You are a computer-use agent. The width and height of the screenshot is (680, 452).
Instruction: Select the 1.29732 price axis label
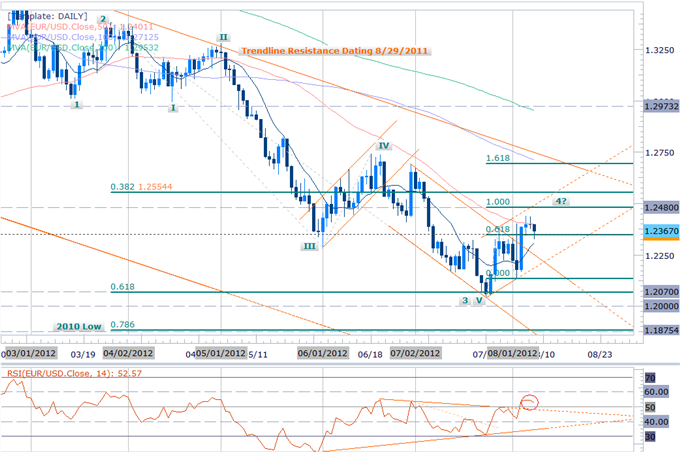coord(656,103)
